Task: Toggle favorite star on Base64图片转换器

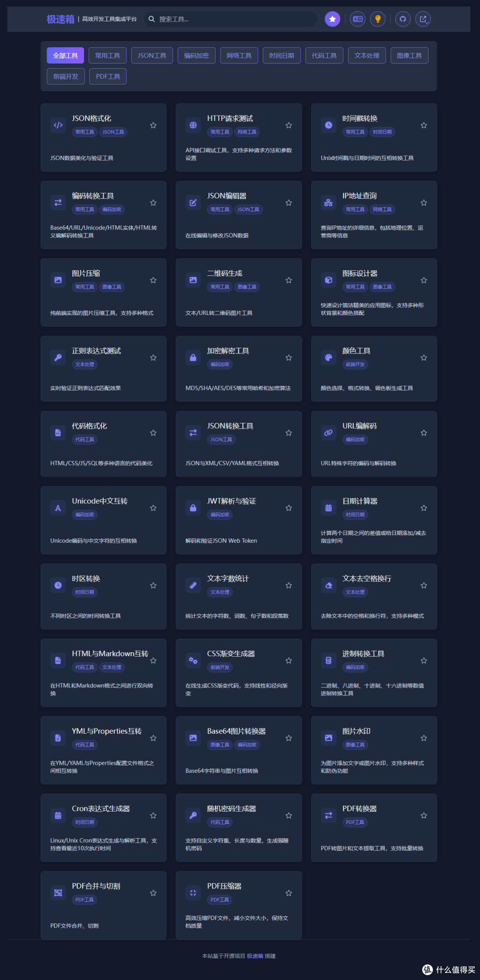Action: [289, 738]
